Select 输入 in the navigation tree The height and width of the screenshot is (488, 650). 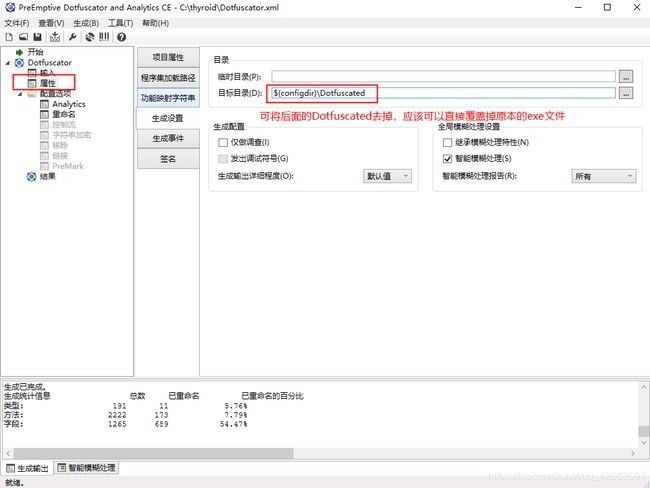pos(47,73)
